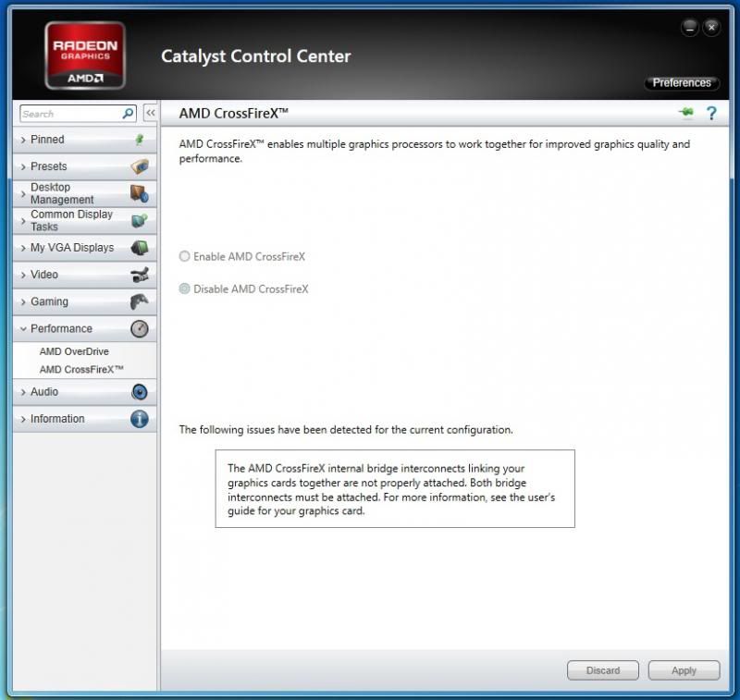Click the Catalyst Control Center title
Viewport: 740px width, 700px height.
[256, 56]
